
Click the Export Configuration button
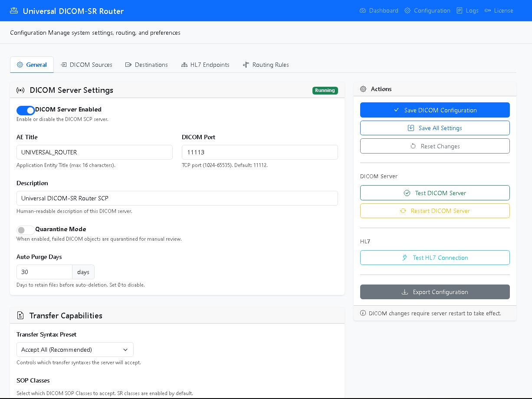435,292
